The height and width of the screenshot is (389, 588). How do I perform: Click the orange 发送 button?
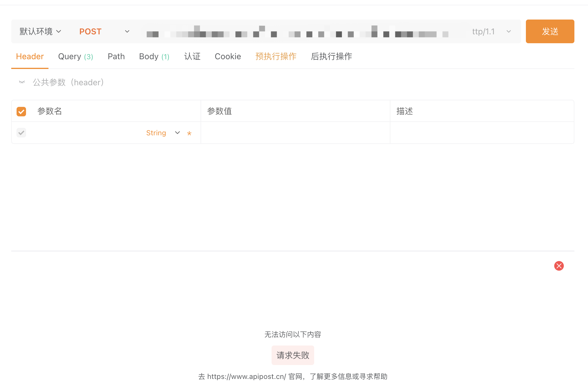pyautogui.click(x=550, y=31)
